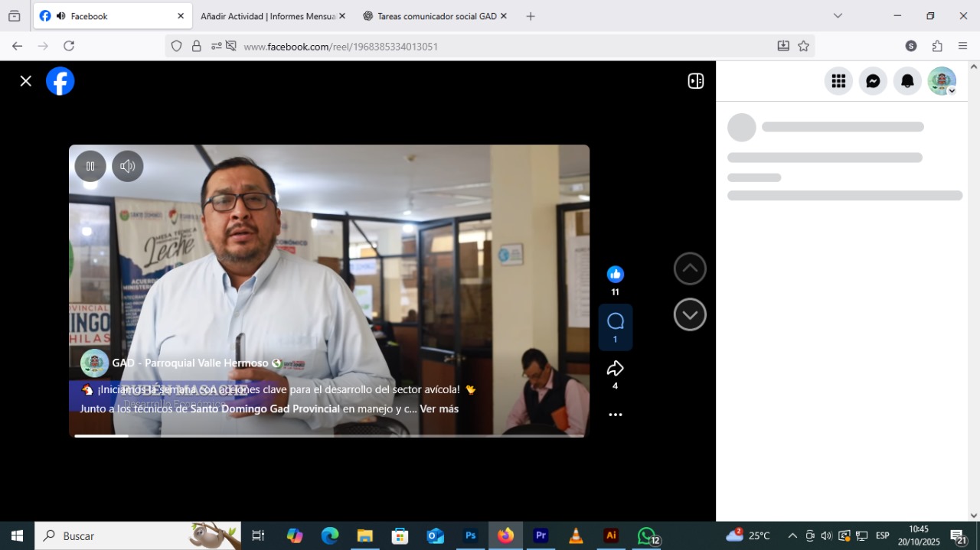Pause the playing reel video
This screenshot has height=550, width=980.
click(x=90, y=166)
